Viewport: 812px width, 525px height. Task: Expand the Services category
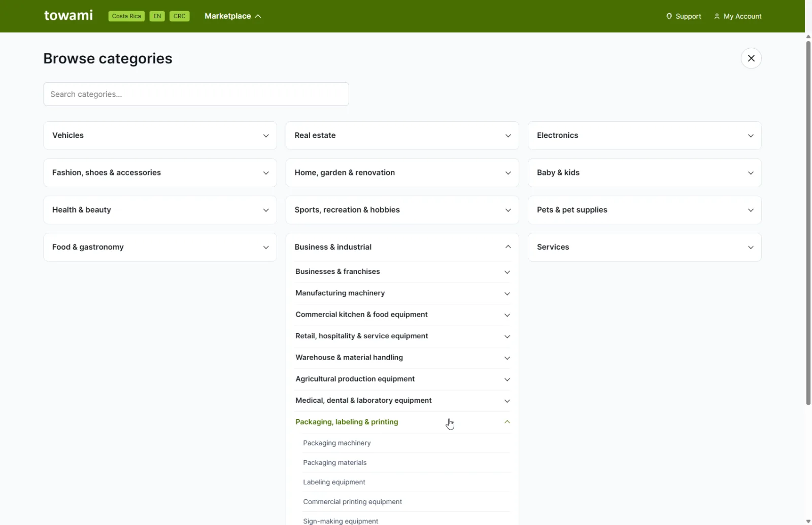[x=645, y=247]
